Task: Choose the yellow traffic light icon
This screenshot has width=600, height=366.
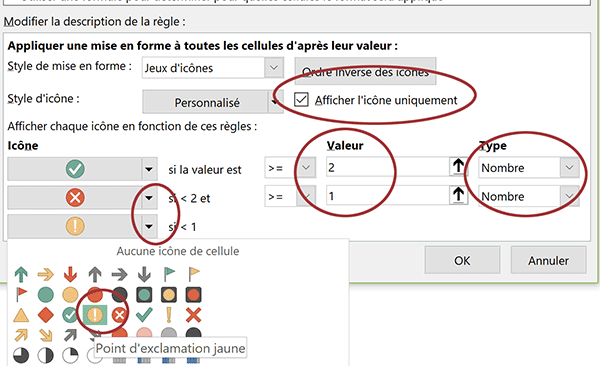Action: (169, 295)
